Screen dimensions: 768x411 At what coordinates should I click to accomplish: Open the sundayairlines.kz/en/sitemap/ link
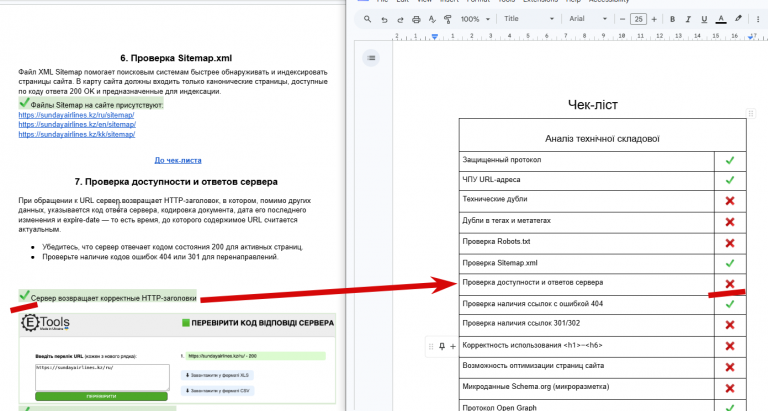point(77,124)
